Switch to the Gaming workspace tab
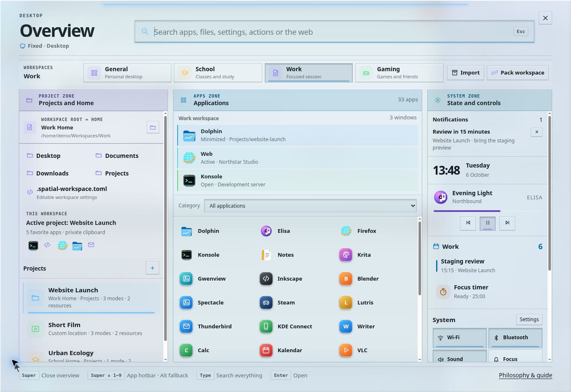 [399, 73]
